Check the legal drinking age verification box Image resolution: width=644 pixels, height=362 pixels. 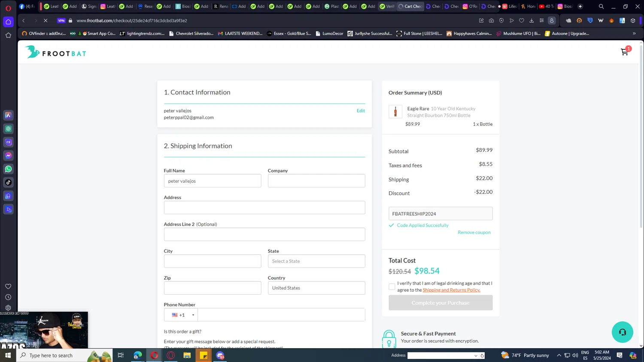[x=392, y=287]
